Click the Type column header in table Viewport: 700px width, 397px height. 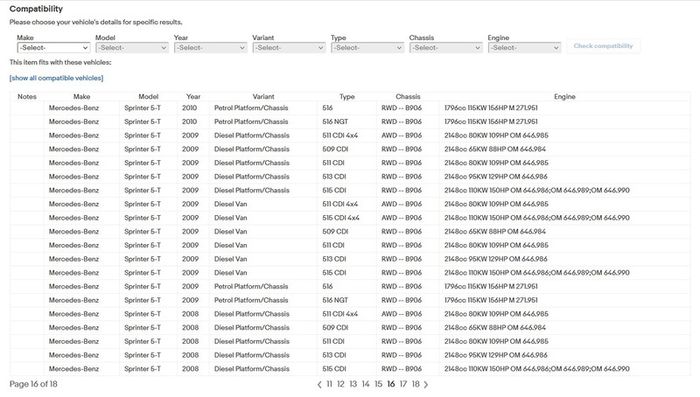tap(347, 96)
